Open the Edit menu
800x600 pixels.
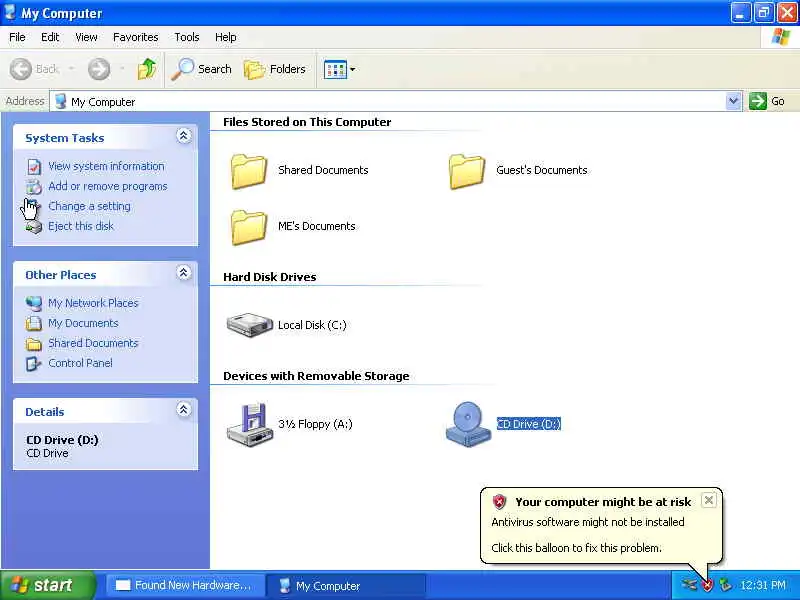pyautogui.click(x=50, y=37)
